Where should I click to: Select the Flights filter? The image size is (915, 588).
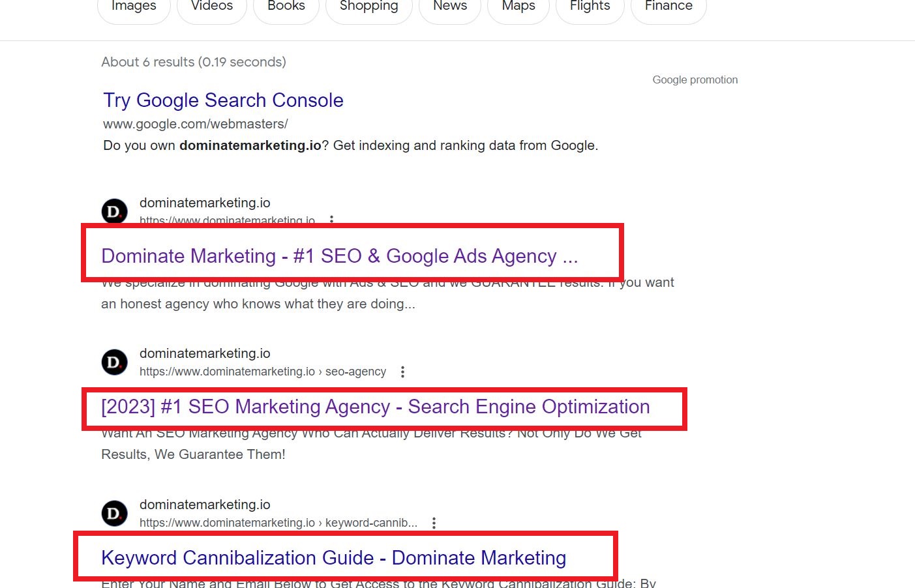click(x=590, y=8)
